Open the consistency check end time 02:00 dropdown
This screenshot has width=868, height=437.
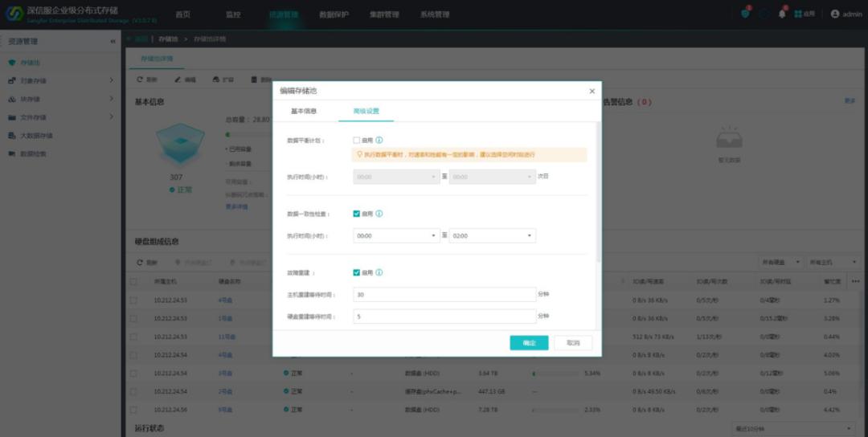(x=492, y=236)
